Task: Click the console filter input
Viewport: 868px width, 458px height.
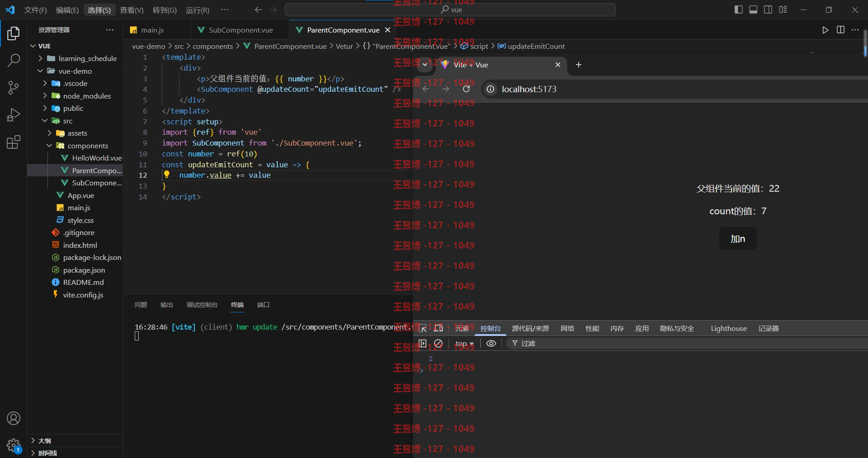Action: [x=687, y=344]
